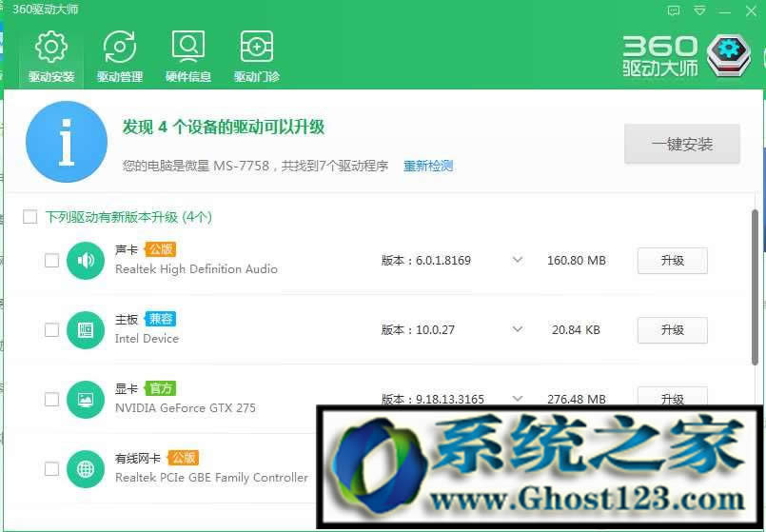
Task: Open the feedback chat bubble icon
Action: click(675, 10)
